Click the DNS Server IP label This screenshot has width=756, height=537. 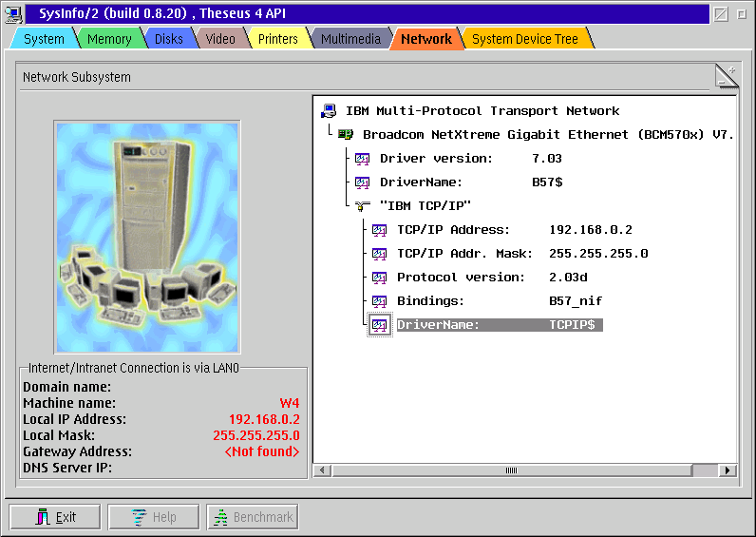[67, 468]
